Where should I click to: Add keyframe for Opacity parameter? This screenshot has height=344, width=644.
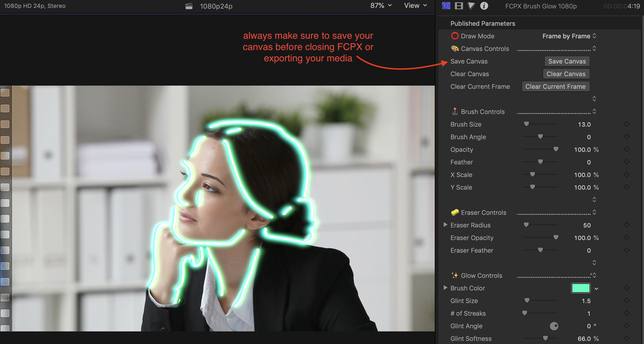click(627, 149)
